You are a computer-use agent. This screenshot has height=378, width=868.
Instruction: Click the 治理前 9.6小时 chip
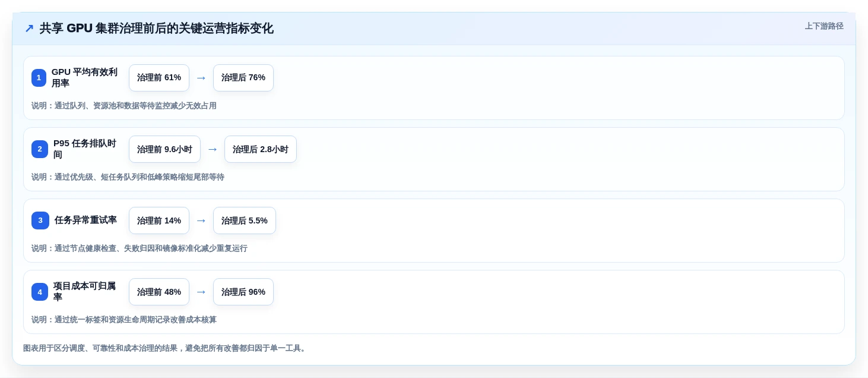point(164,149)
